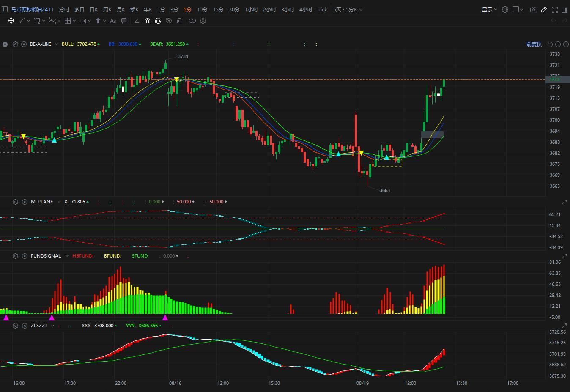Switch to 周K weekly chart tab

pyautogui.click(x=107, y=9)
